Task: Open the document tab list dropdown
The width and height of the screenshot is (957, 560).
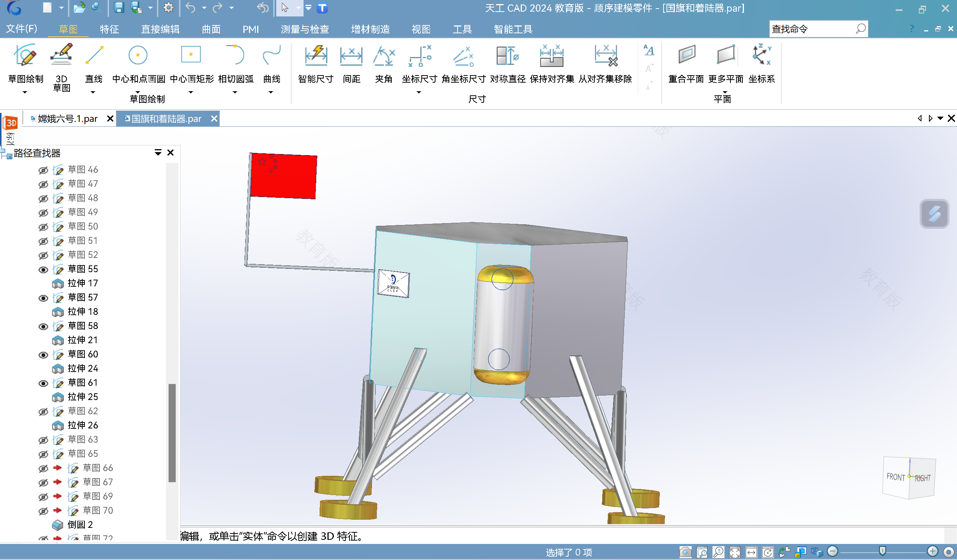Action: coord(940,119)
